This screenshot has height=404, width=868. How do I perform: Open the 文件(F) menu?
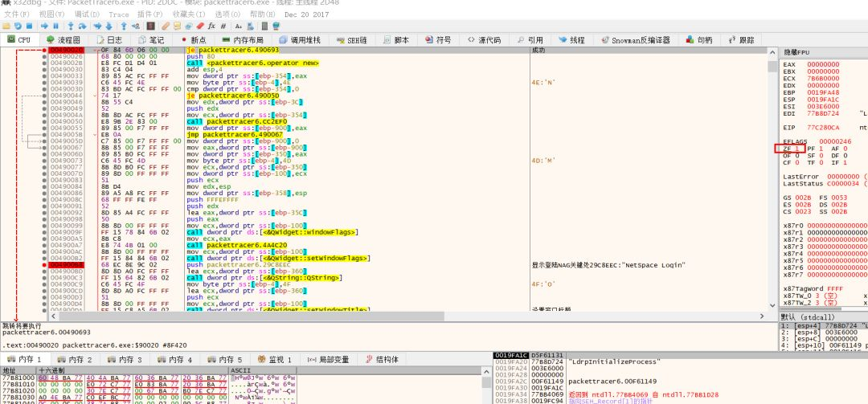tap(18, 14)
